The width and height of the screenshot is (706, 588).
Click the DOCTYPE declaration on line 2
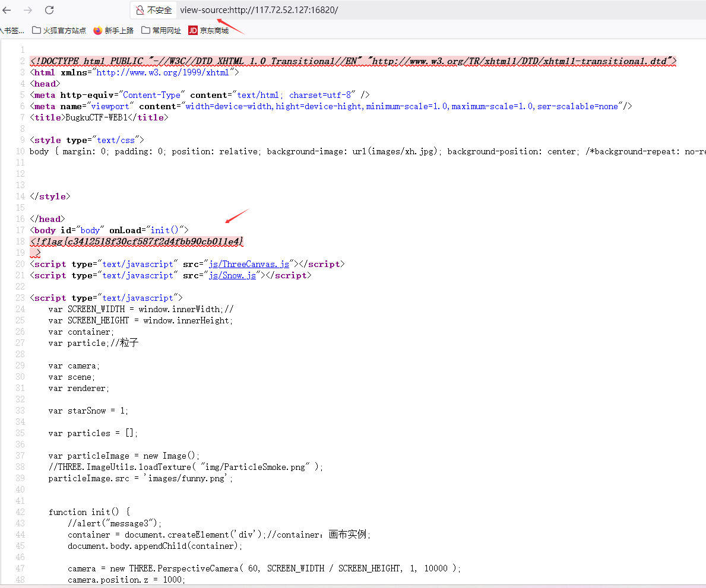pos(353,61)
